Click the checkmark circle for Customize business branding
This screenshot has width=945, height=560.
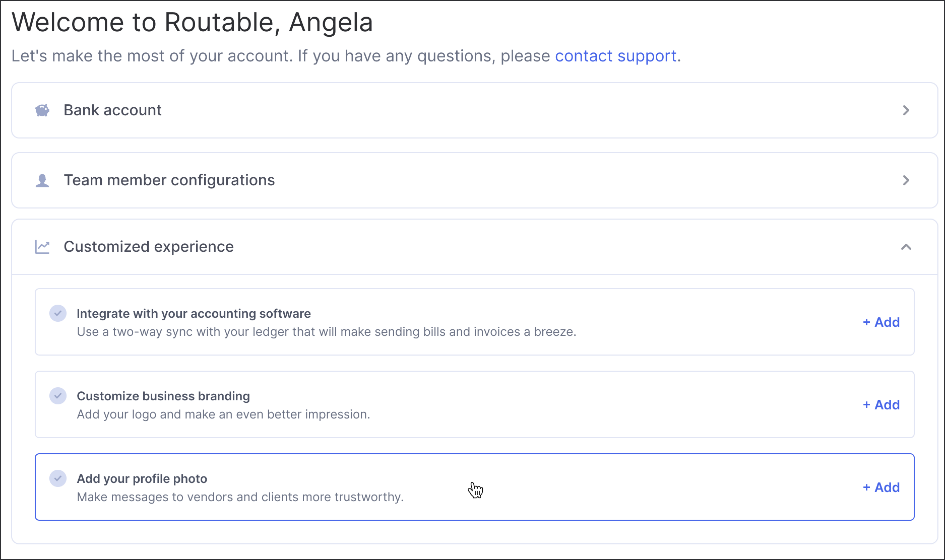click(58, 396)
